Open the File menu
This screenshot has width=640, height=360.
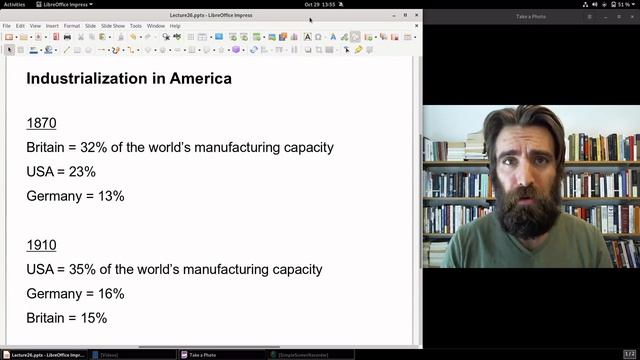[7, 26]
